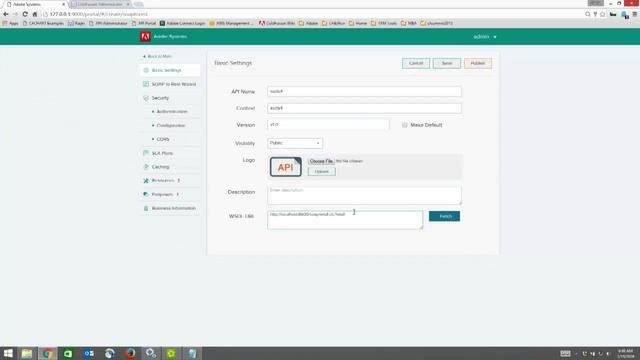Select Configuration under Security
Screen dimensions: 640x360
click(171, 125)
